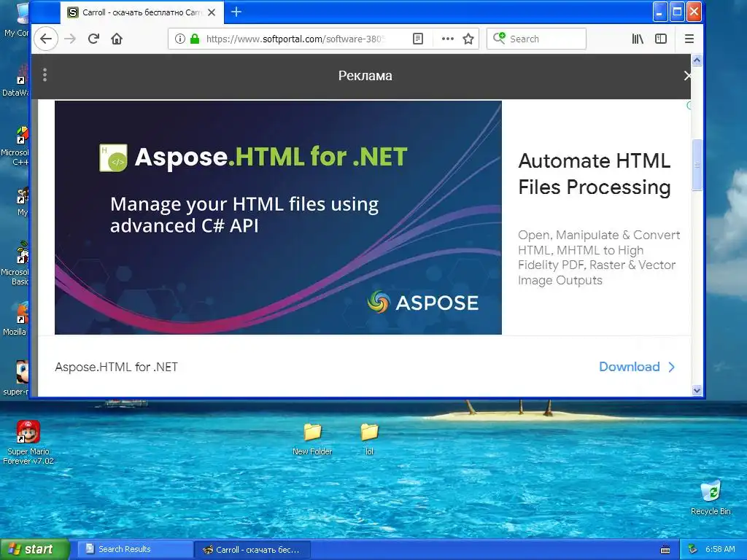The width and height of the screenshot is (747, 560).
Task: Minimize the Firefox window
Action: pyautogui.click(x=659, y=12)
